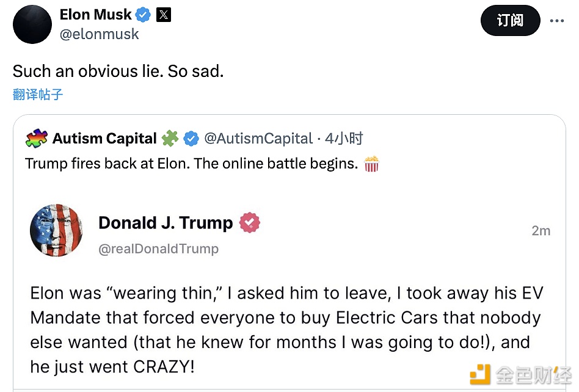Click Elon Musk's profile avatar

tap(32, 24)
